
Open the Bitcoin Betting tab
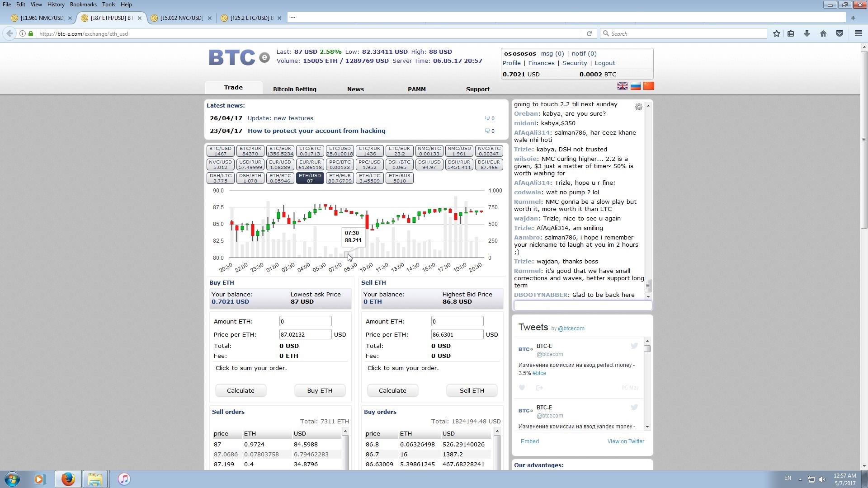[294, 89]
